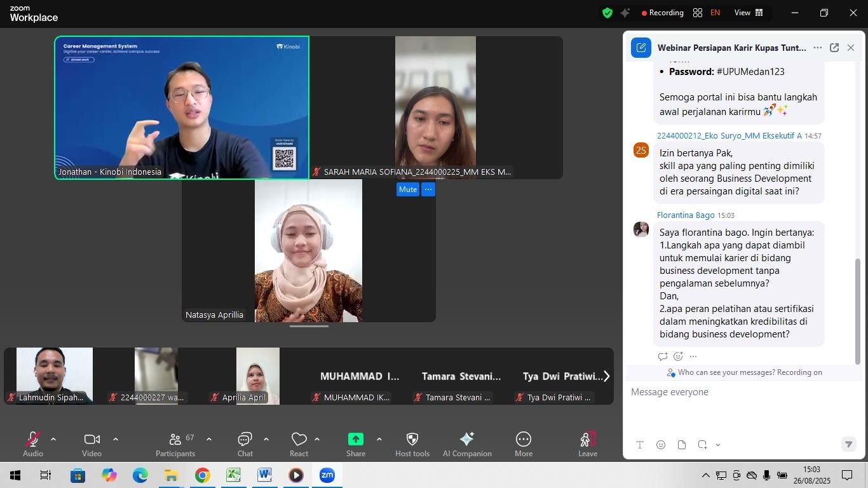Open the React heart menu
Image resolution: width=868 pixels, height=488 pixels.
tap(299, 444)
